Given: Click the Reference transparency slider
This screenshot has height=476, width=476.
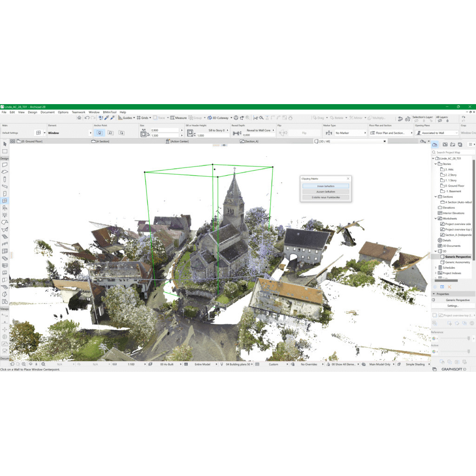Looking at the screenshot, I should (456, 338).
